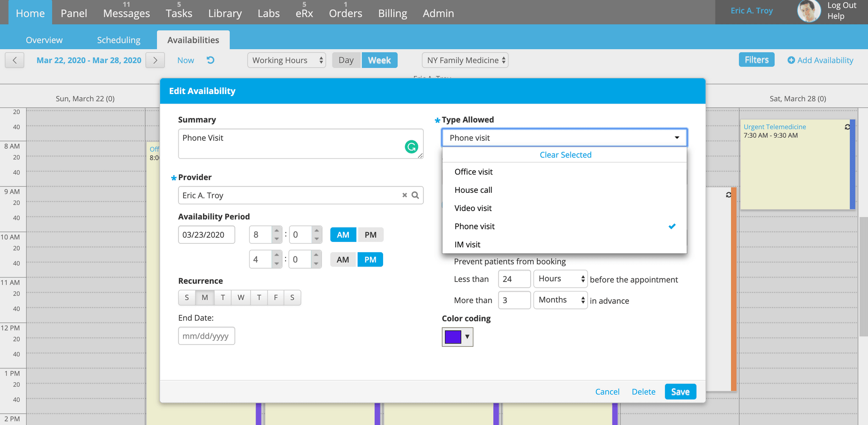Click the Provider search magnifier icon
868x425 pixels.
point(415,195)
